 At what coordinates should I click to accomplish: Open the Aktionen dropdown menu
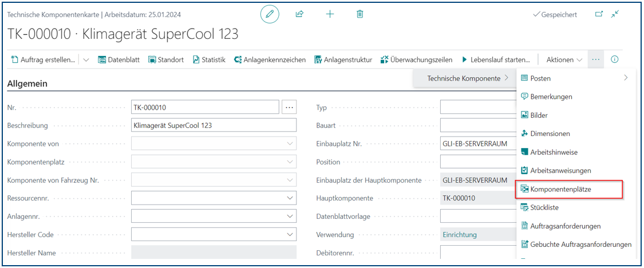coord(564,60)
